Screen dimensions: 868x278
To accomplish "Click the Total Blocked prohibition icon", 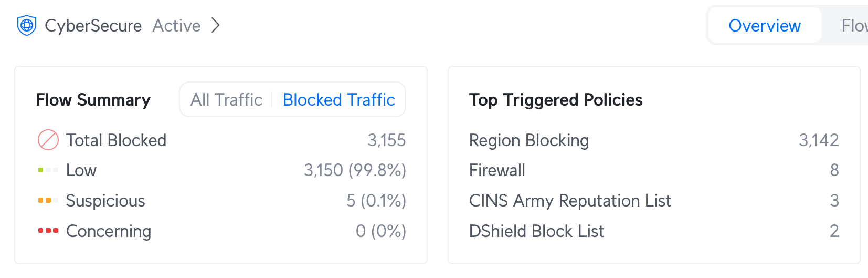I will 48,140.
